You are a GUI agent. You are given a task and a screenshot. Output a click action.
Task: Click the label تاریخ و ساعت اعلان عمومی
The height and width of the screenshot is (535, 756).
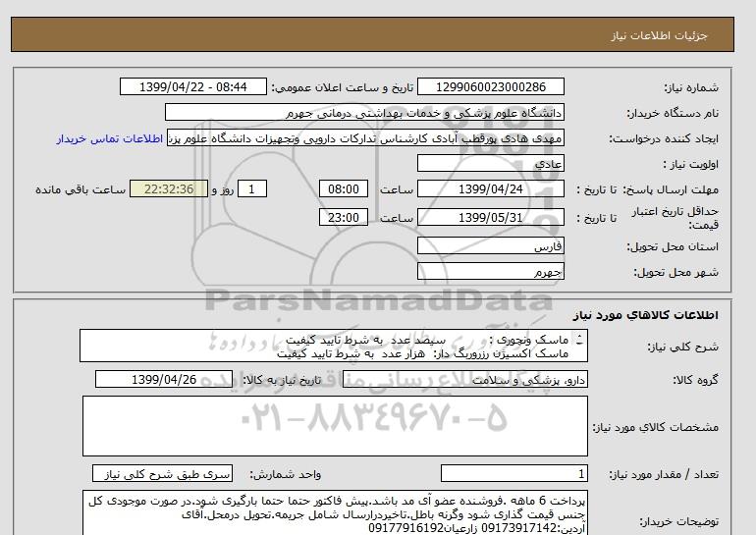click(343, 87)
